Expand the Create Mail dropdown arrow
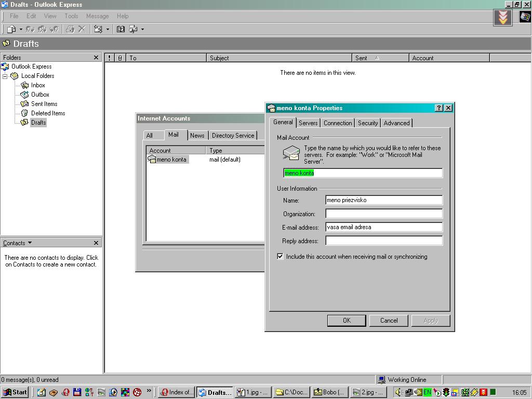Image resolution: width=532 pixels, height=399 pixels. 21,29
